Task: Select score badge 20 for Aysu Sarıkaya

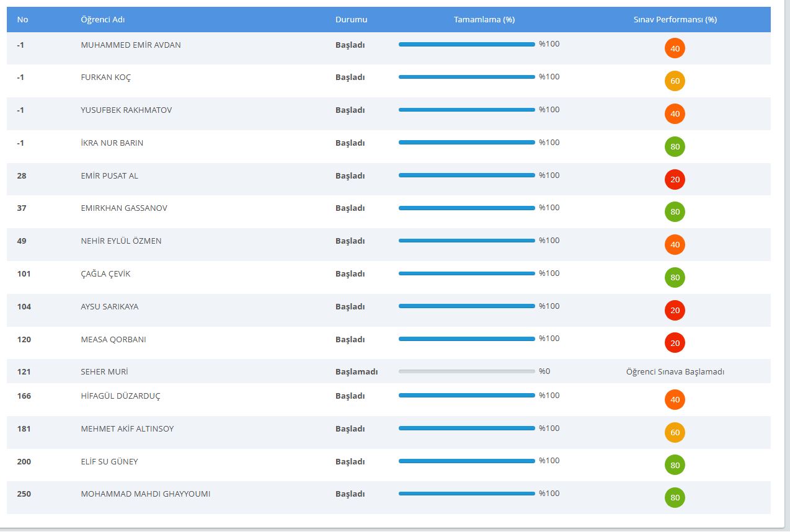Action: pyautogui.click(x=675, y=311)
